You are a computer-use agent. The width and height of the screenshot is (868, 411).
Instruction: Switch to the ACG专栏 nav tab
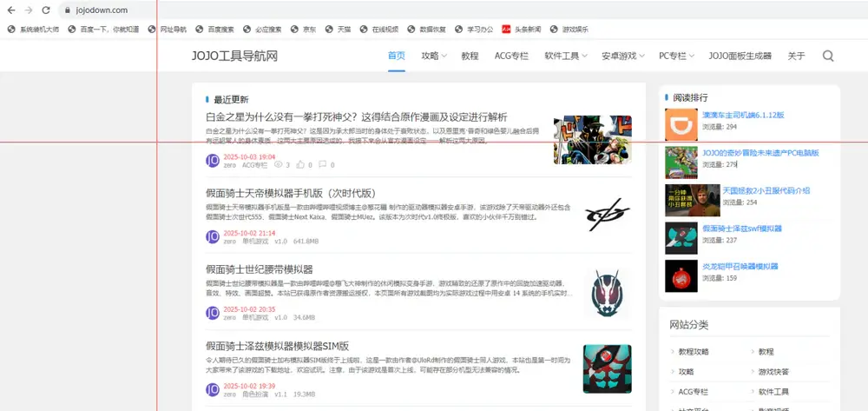(x=511, y=56)
